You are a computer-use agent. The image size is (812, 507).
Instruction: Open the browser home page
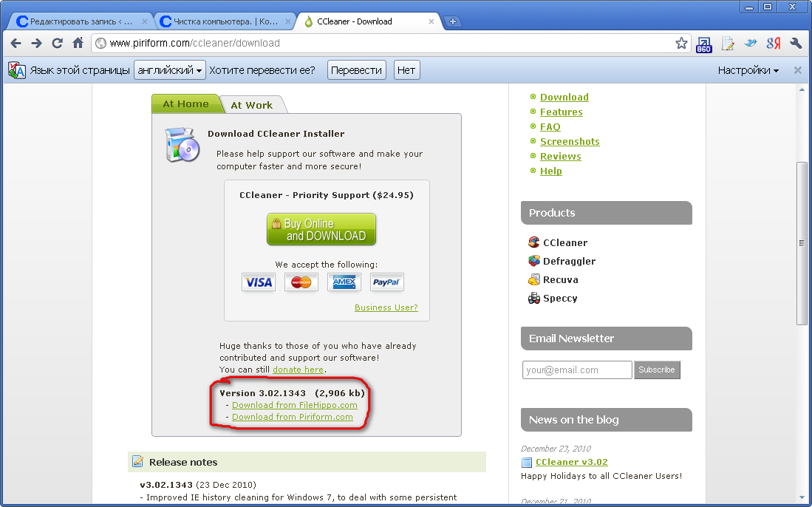pyautogui.click(x=78, y=43)
